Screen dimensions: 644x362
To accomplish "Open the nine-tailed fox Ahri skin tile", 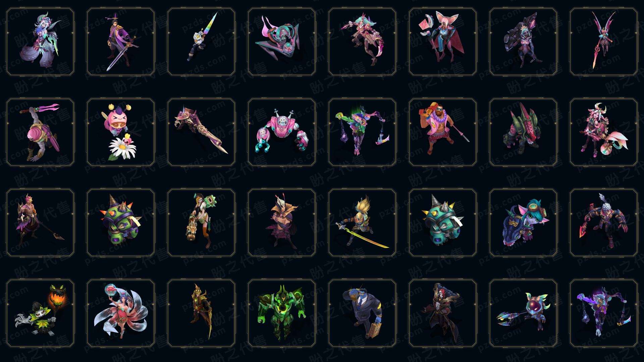I will tap(121, 313).
